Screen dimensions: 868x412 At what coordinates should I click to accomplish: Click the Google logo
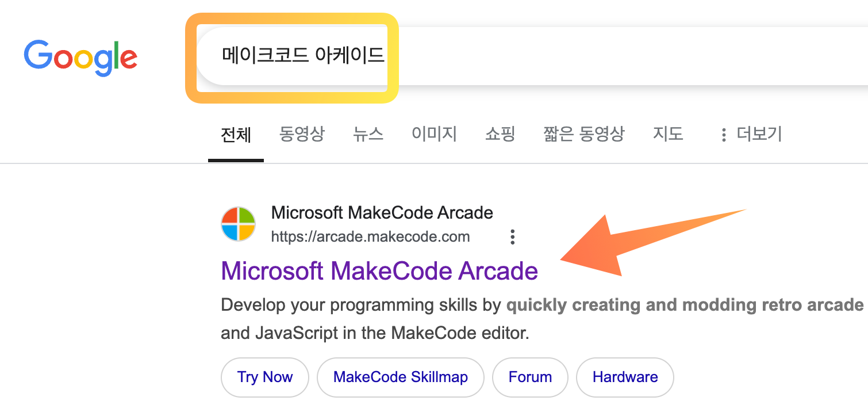[80, 58]
